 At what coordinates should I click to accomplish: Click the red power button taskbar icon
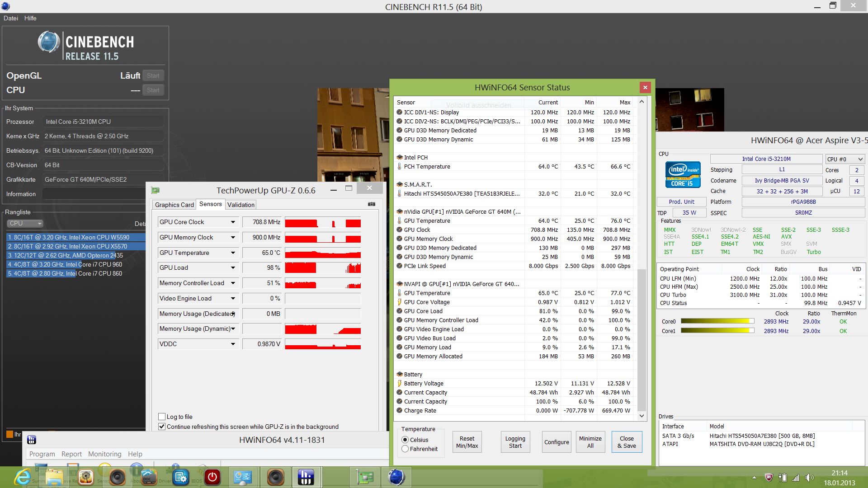point(212,477)
